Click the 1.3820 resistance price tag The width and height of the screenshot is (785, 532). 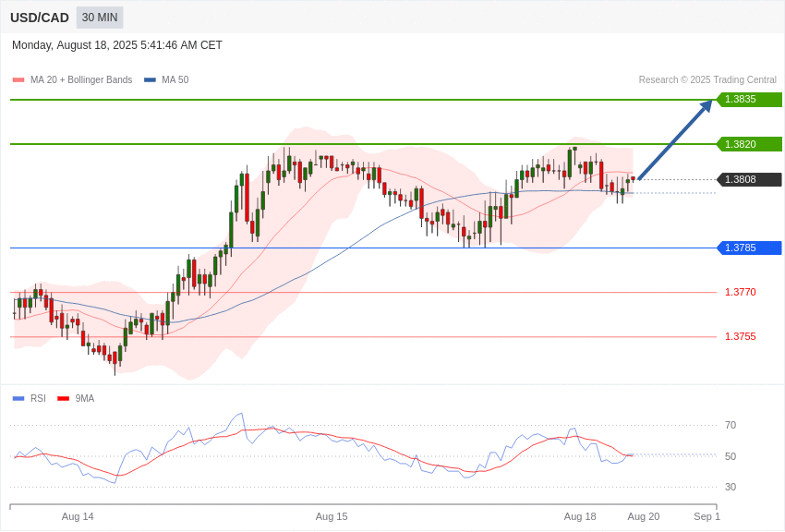749,144
